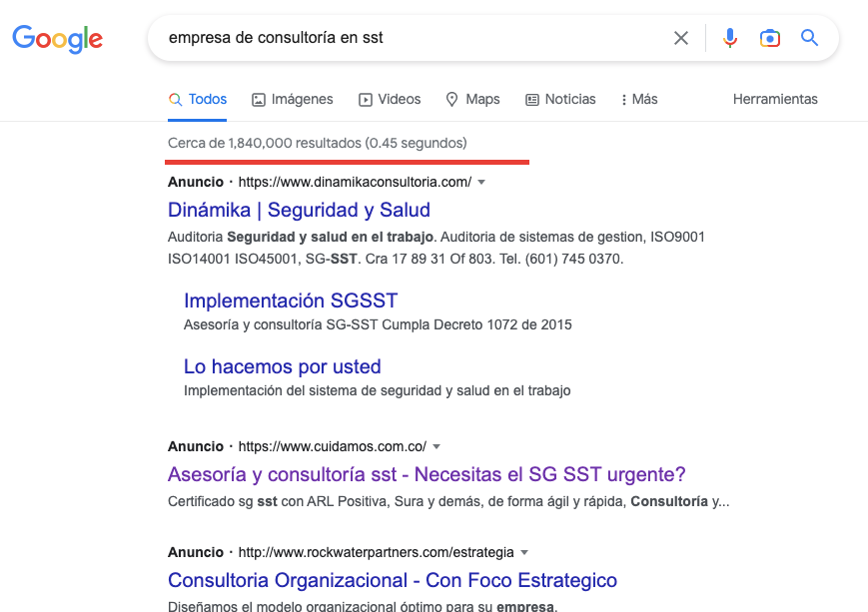The image size is (868, 612).
Task: Open 'Asesoría y consultoría sst' result
Action: (427, 474)
